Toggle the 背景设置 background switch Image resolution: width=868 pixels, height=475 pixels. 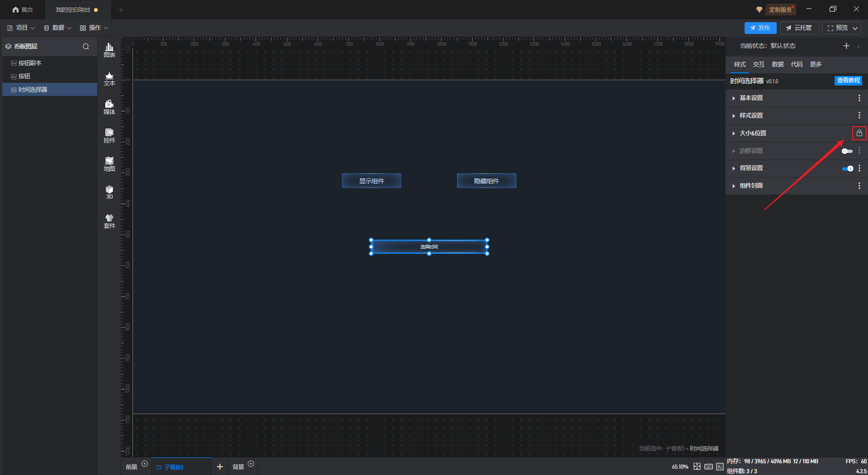[847, 168]
